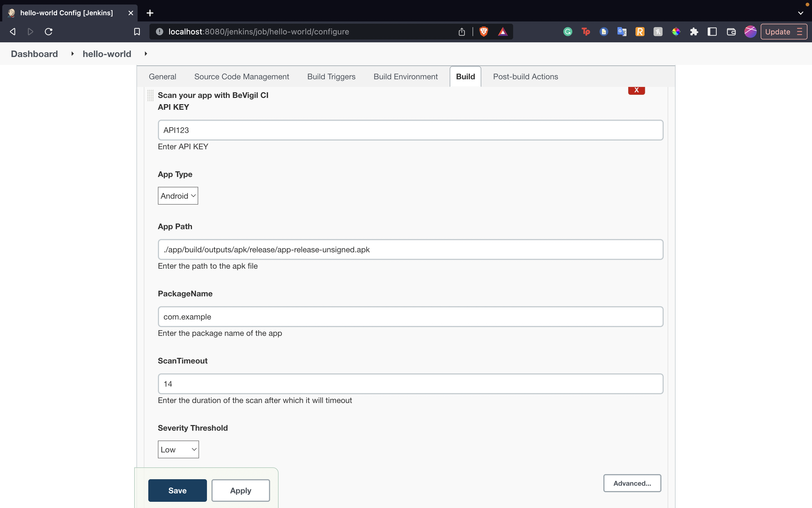
Task: Select the Build tab
Action: pyautogui.click(x=465, y=76)
